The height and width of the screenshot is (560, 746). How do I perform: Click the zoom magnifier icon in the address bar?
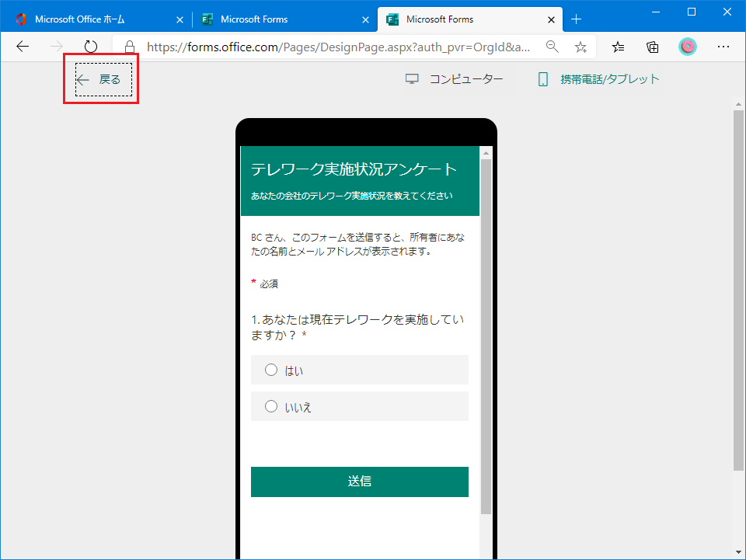(x=552, y=47)
